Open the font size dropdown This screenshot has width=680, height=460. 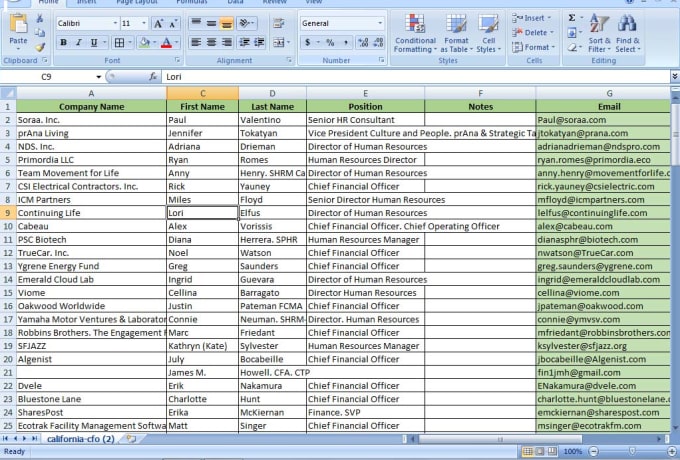[144, 23]
